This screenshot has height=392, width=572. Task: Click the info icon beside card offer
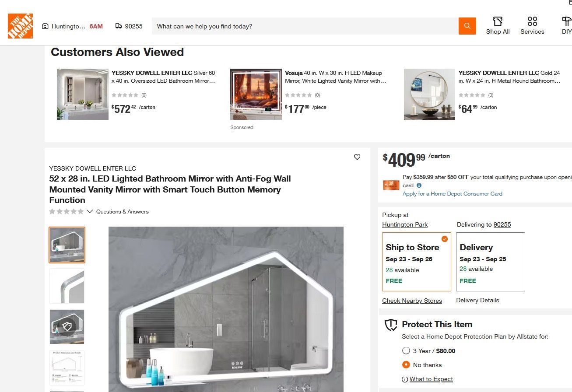click(419, 185)
